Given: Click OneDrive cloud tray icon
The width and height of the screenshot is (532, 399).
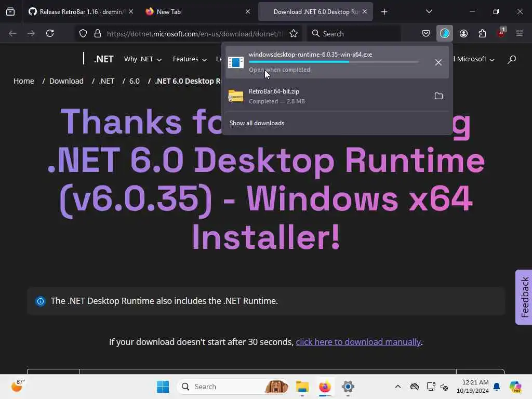Looking at the screenshot, I should 414,387.
